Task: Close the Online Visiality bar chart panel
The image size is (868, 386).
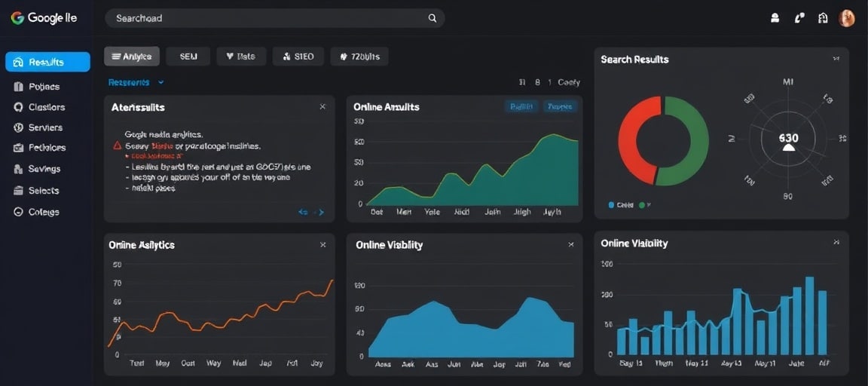Action: point(836,243)
